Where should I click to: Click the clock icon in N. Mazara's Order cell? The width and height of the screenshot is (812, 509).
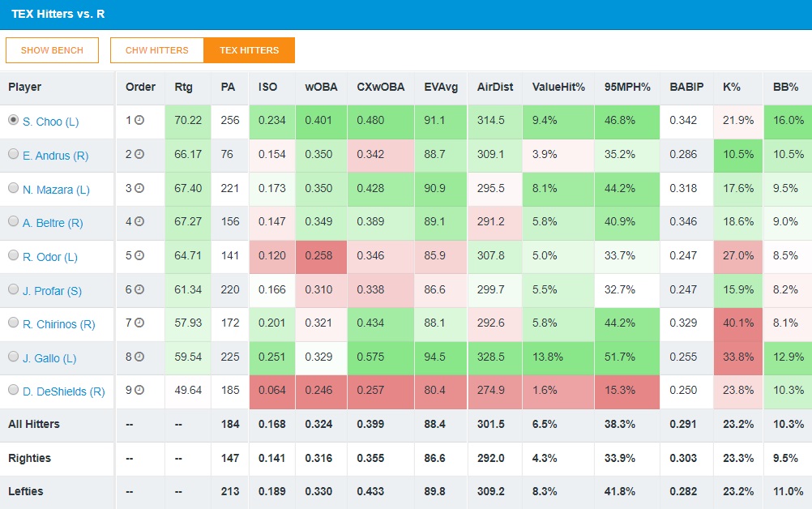coord(139,189)
